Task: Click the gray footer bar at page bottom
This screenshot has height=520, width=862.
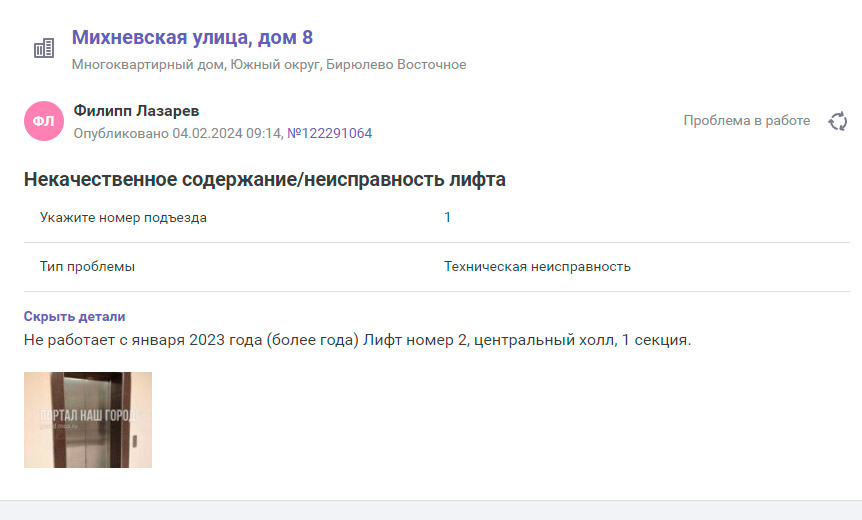Action: (x=431, y=510)
